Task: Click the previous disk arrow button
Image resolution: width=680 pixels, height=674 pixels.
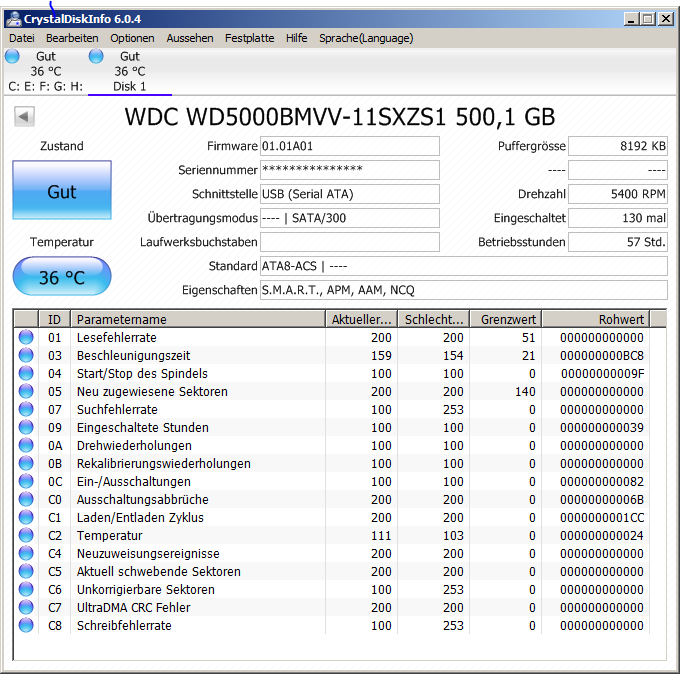Action: click(x=24, y=116)
